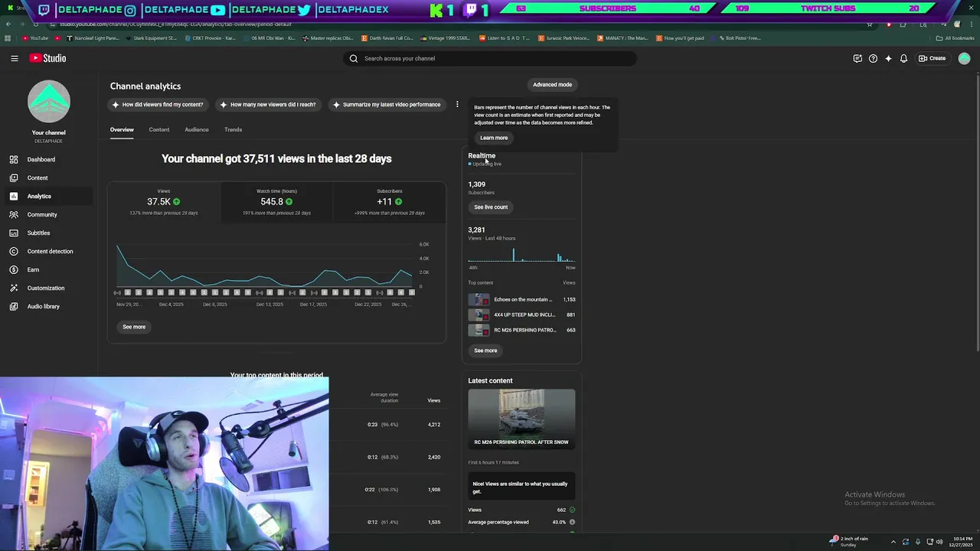Click the Dec 8, 2025 chart date label
Image resolution: width=980 pixels, height=551 pixels.
pos(215,305)
